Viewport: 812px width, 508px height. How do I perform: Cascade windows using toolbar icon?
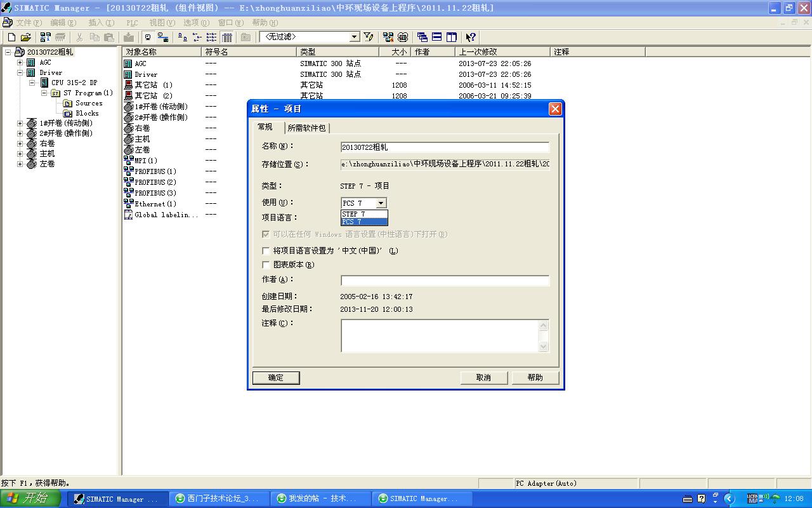coord(422,37)
